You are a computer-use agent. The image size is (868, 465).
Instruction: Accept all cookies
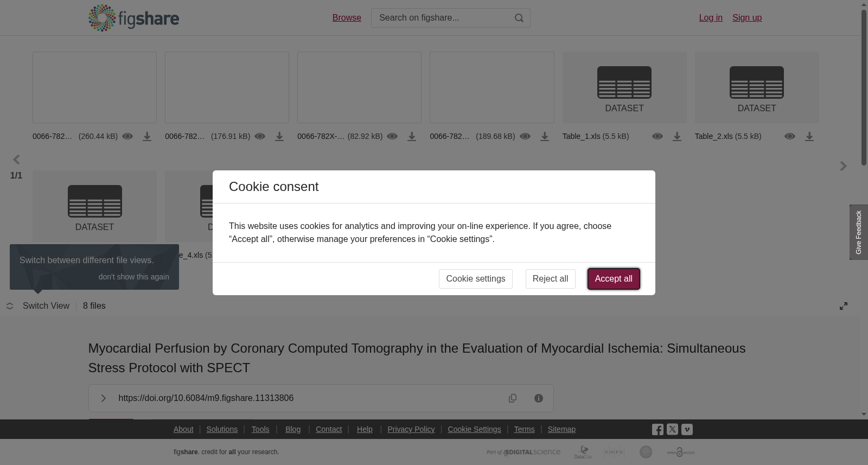(614, 279)
